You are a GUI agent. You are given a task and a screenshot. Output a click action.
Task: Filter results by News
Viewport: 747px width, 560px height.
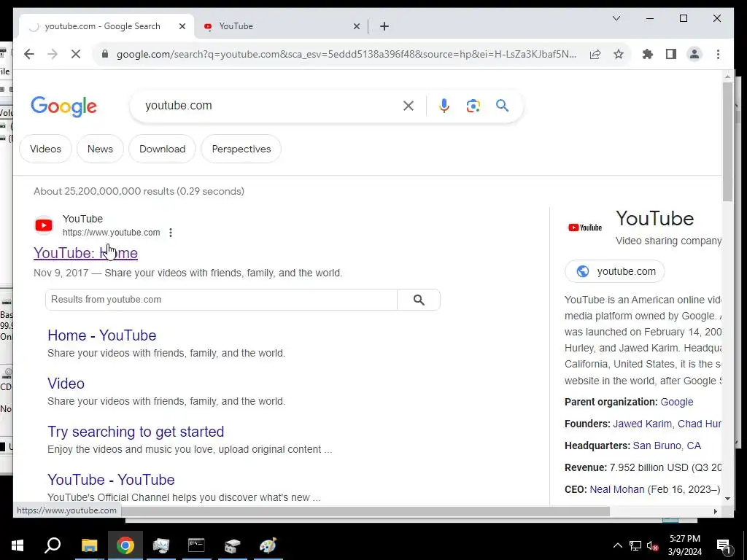pyautogui.click(x=100, y=149)
